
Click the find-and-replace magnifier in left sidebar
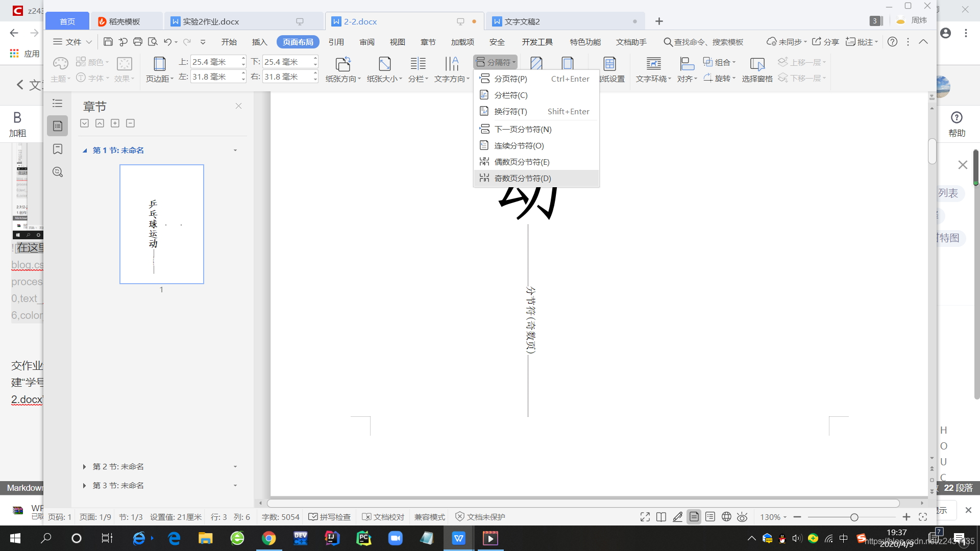pos(58,172)
